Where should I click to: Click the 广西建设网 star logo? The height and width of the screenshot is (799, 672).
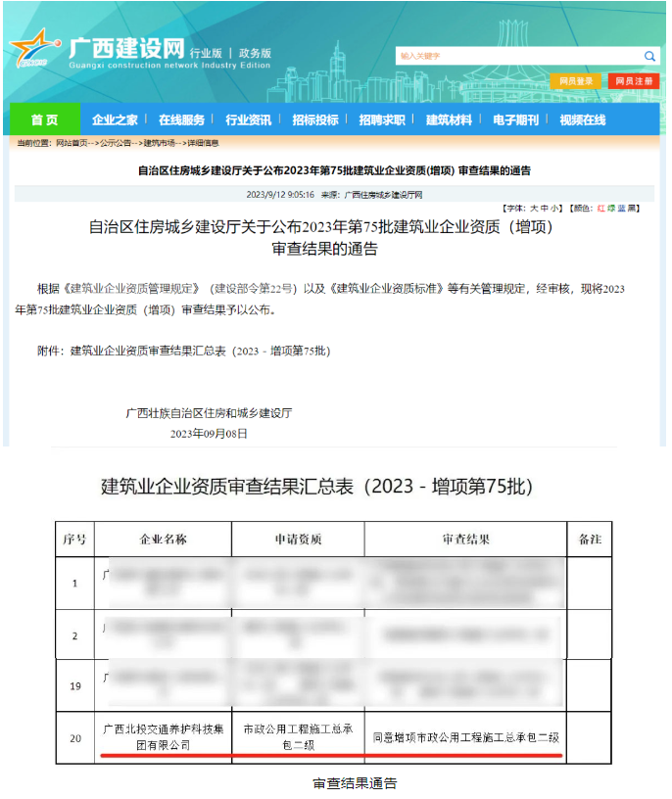click(34, 49)
